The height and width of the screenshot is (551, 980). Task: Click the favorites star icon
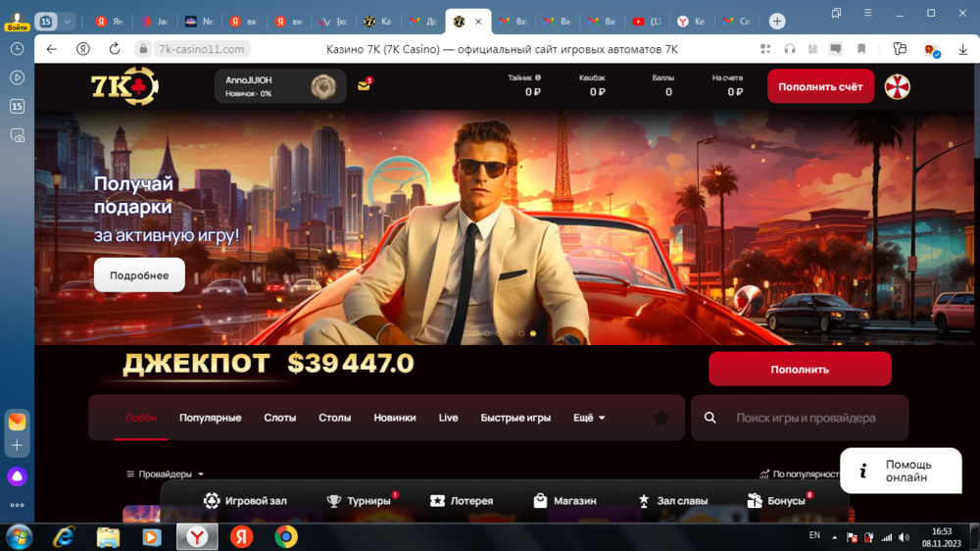(x=661, y=418)
